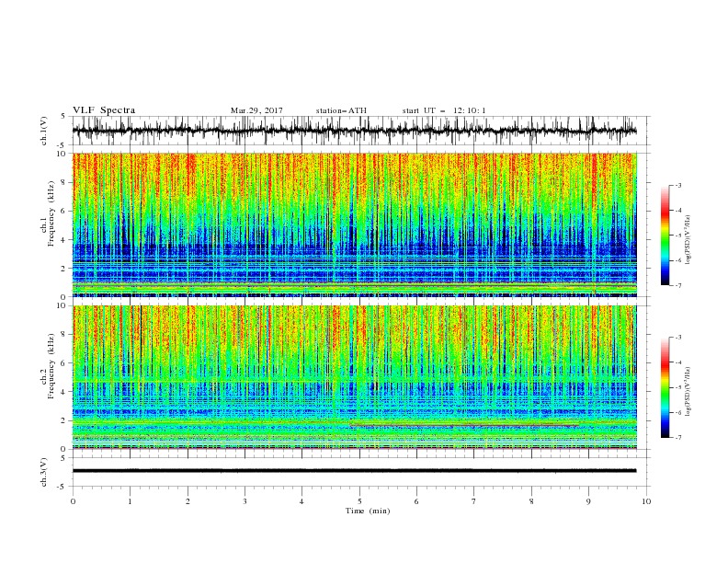
Task: Select the "start UT = 12:10:1" text
Action: click(444, 110)
